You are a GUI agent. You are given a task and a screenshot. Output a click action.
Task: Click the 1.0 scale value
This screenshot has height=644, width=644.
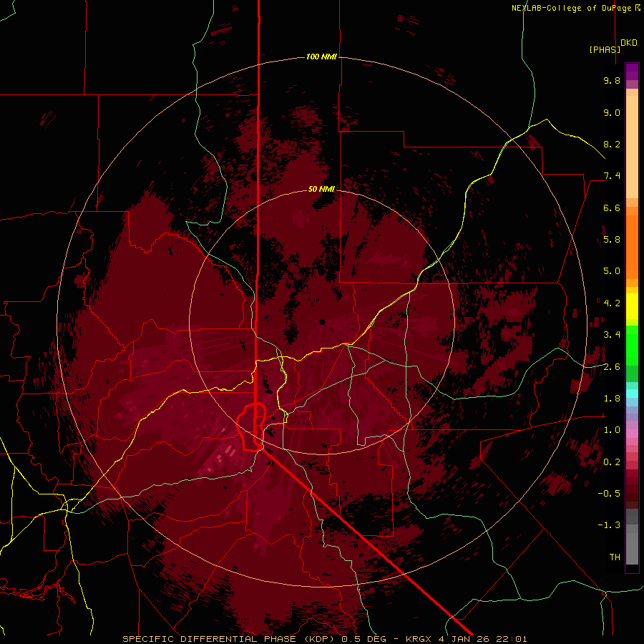612,430
